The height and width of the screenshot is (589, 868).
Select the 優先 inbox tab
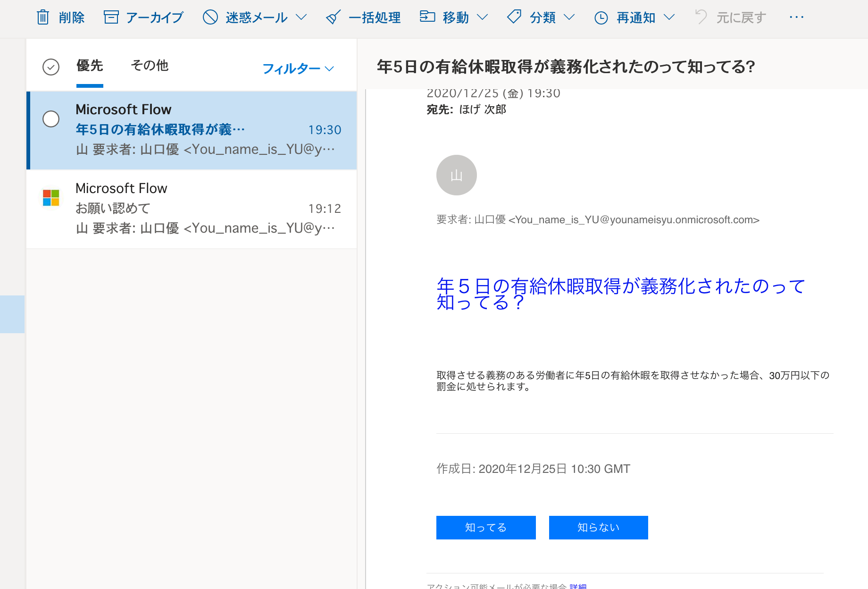coord(89,66)
